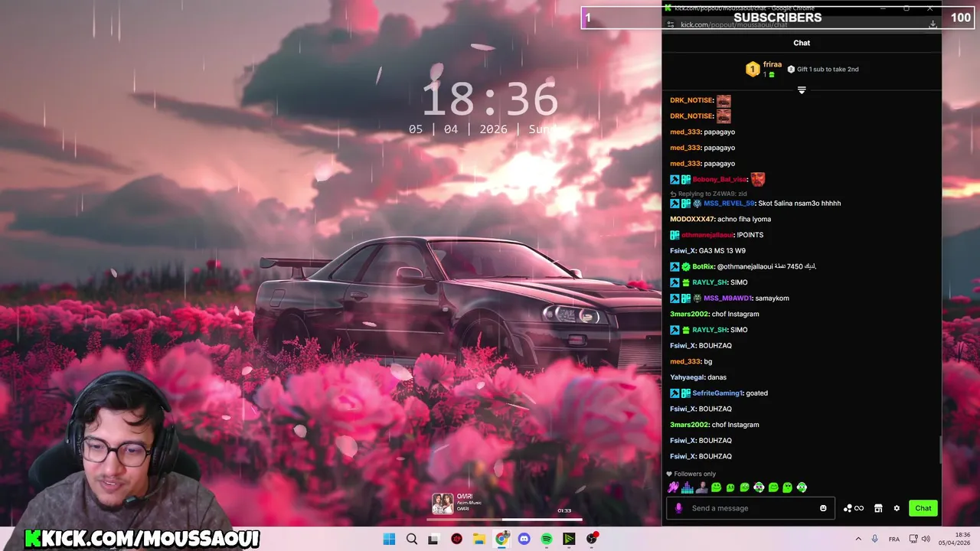Click username MODOXXX47 in chat
The width and height of the screenshot is (980, 551).
(x=692, y=220)
